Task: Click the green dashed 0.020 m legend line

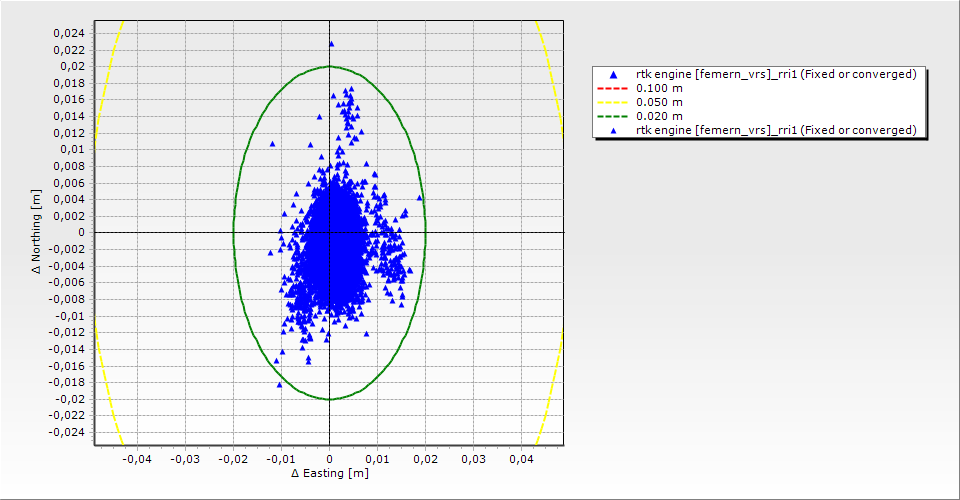Action: (612, 116)
